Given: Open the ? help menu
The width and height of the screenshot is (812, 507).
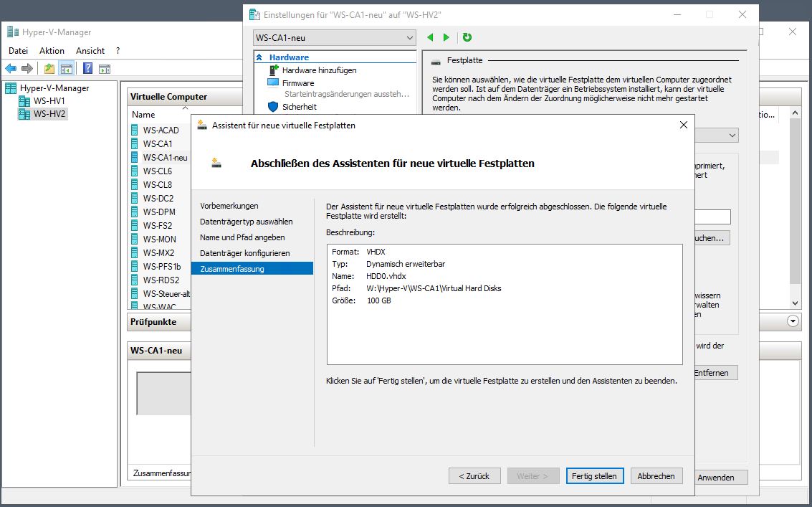Looking at the screenshot, I should pyautogui.click(x=118, y=51).
